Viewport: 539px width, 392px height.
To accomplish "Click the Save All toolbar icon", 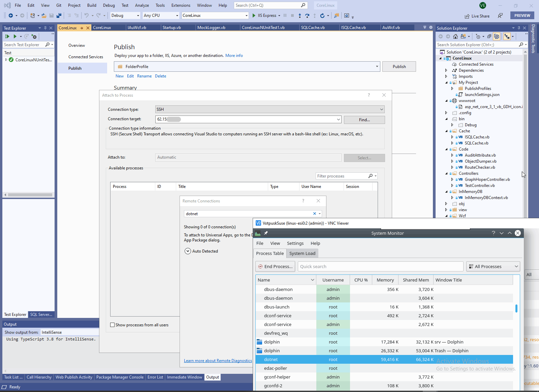I will coord(59,15).
